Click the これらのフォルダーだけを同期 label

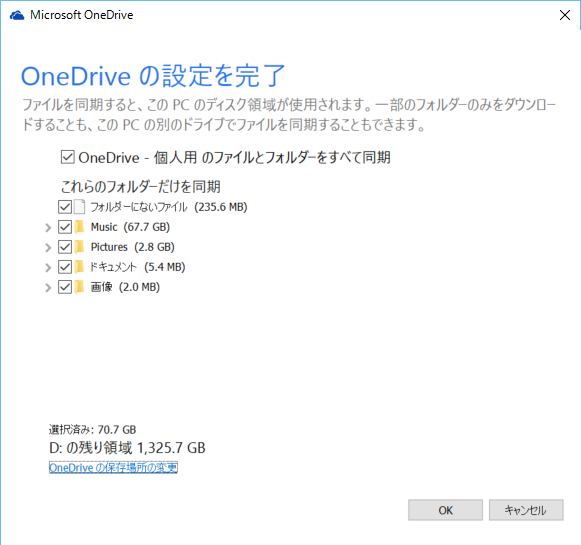(x=140, y=186)
